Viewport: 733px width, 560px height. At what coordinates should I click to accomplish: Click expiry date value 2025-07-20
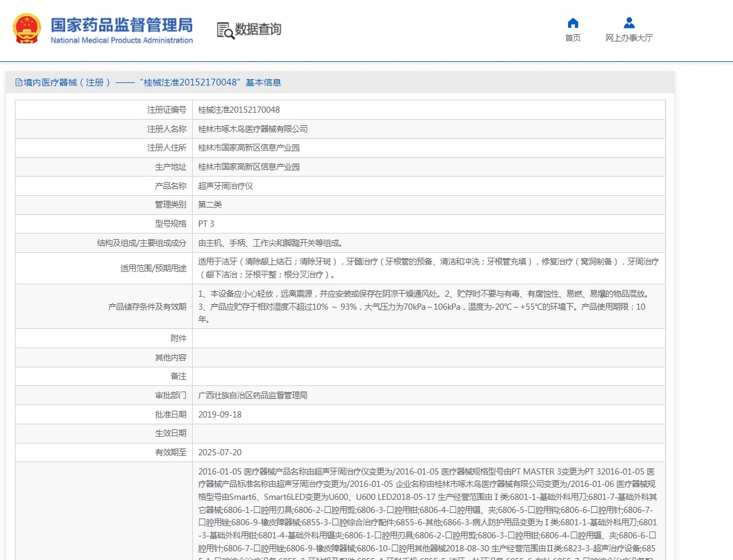pyautogui.click(x=220, y=452)
